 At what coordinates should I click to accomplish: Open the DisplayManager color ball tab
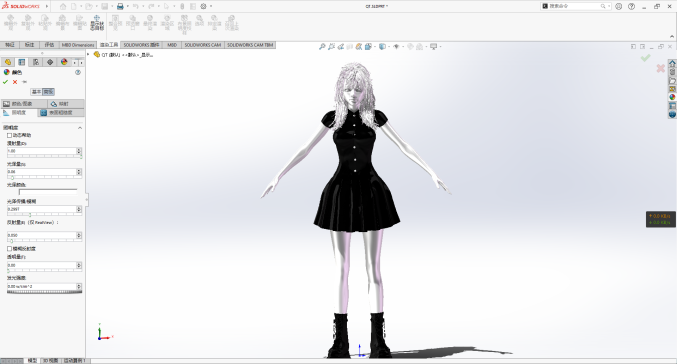point(64,62)
